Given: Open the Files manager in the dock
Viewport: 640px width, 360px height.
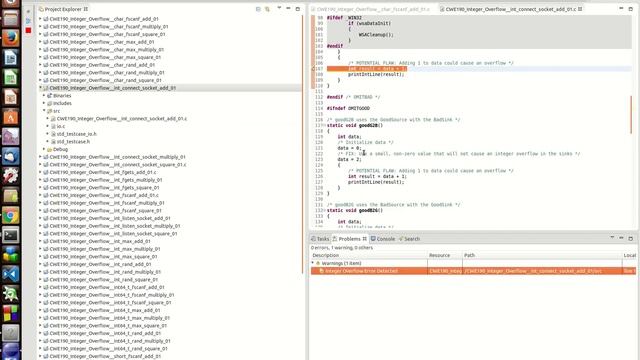Looking at the screenshot, I should click(11, 18).
